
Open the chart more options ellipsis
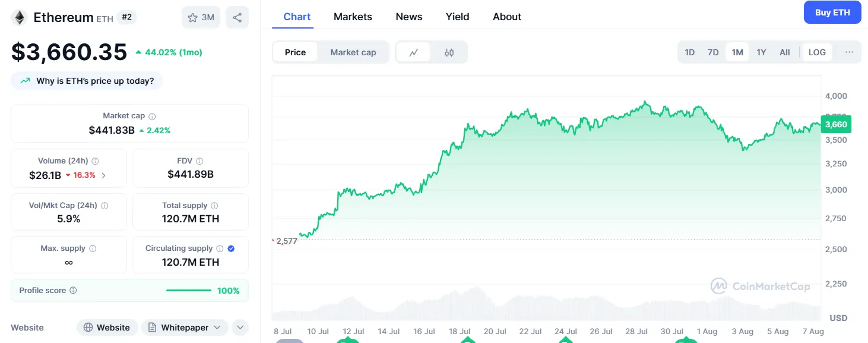pos(849,52)
